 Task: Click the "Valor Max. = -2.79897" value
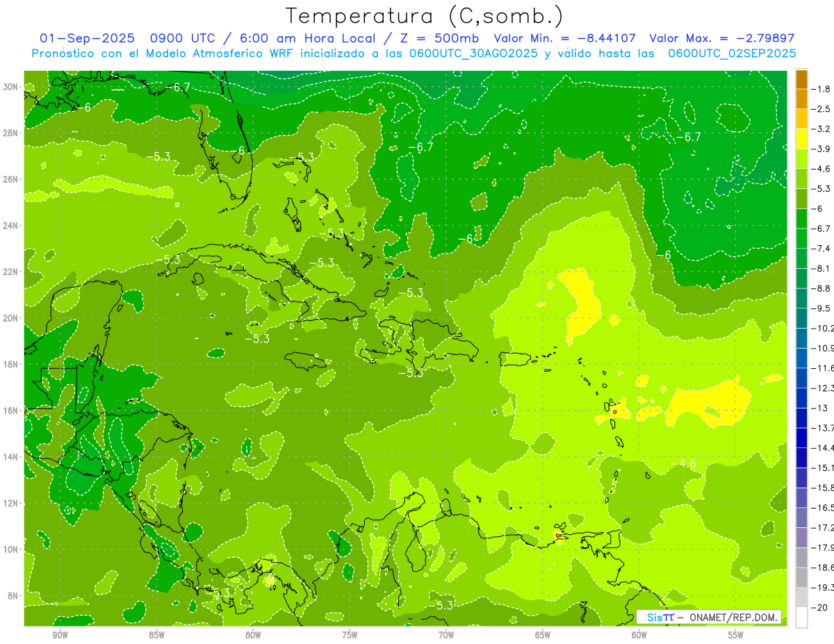tap(721, 38)
